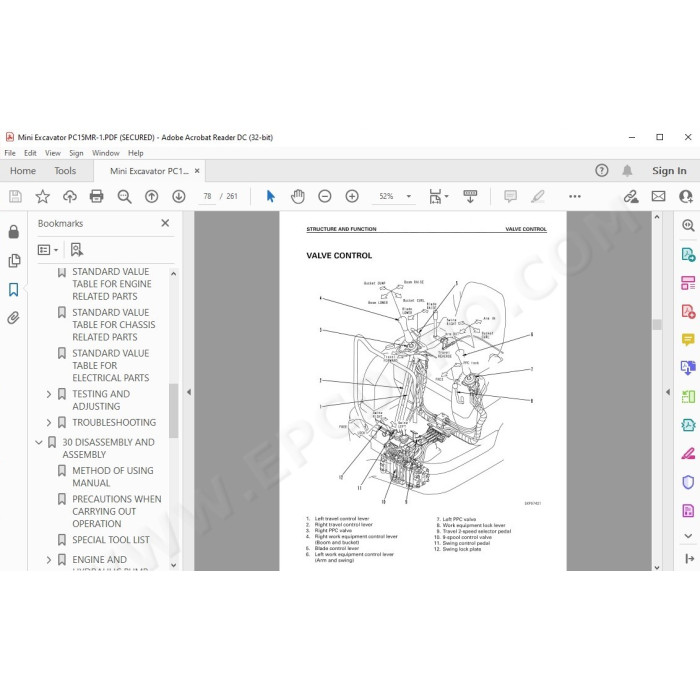Screen dimensions: 700x700
Task: Open METHOD OF USING MANUAL bookmark
Action: [x=113, y=477]
